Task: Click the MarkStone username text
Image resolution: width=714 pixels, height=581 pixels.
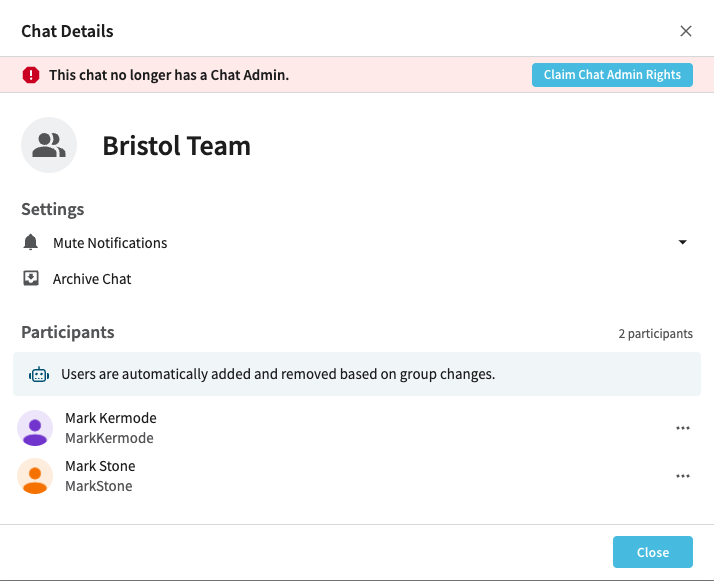Action: [x=99, y=486]
